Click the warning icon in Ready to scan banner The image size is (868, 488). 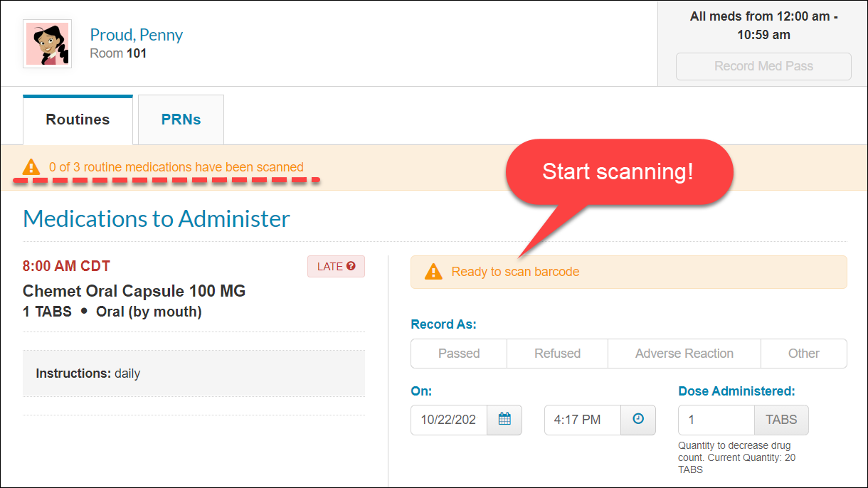tap(433, 272)
